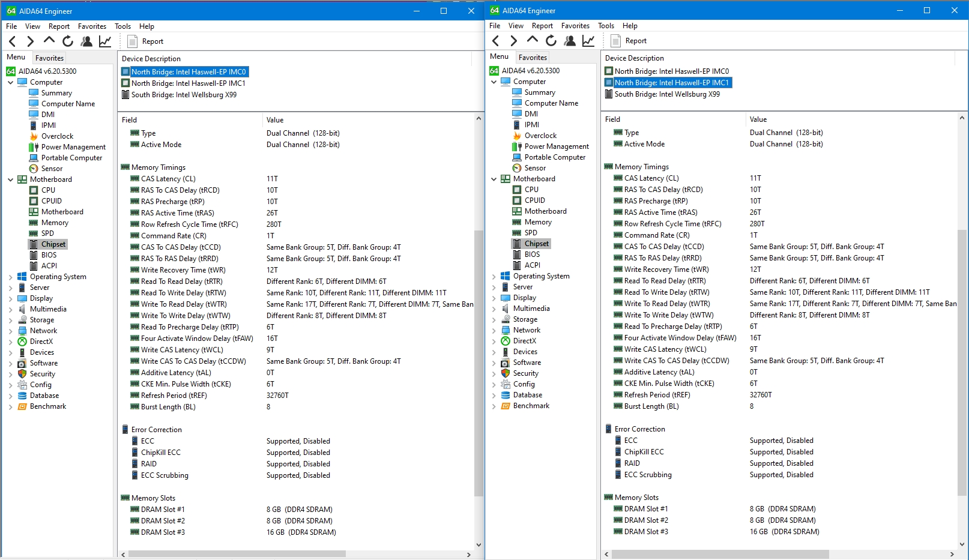Select Refresh Period (tREF) row in right window
Image resolution: width=969 pixels, height=560 pixels.
[x=779, y=395]
